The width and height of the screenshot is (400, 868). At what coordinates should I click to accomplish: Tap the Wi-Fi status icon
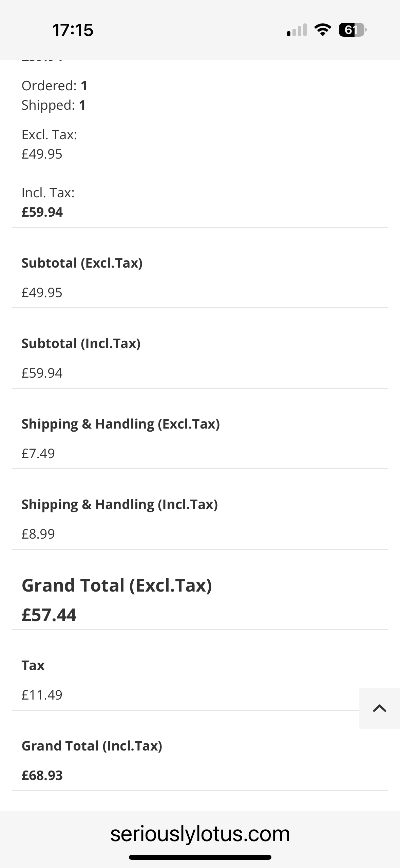coord(323,30)
